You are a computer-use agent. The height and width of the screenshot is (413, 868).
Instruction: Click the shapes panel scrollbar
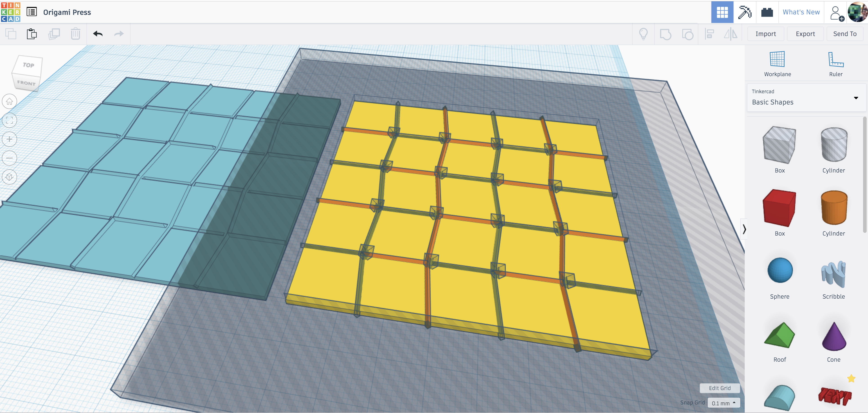tap(864, 175)
